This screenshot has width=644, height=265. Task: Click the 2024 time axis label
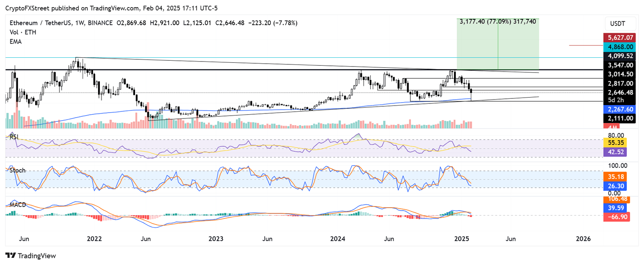point(338,239)
